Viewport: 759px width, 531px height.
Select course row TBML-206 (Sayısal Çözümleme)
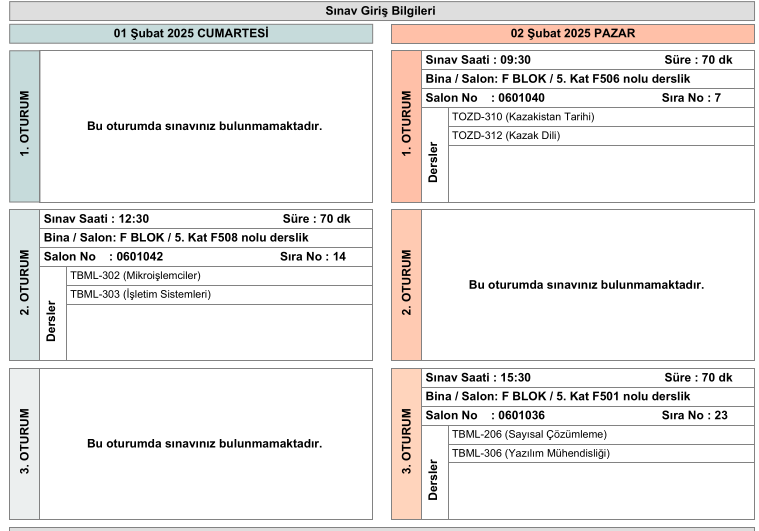[x=601, y=435]
